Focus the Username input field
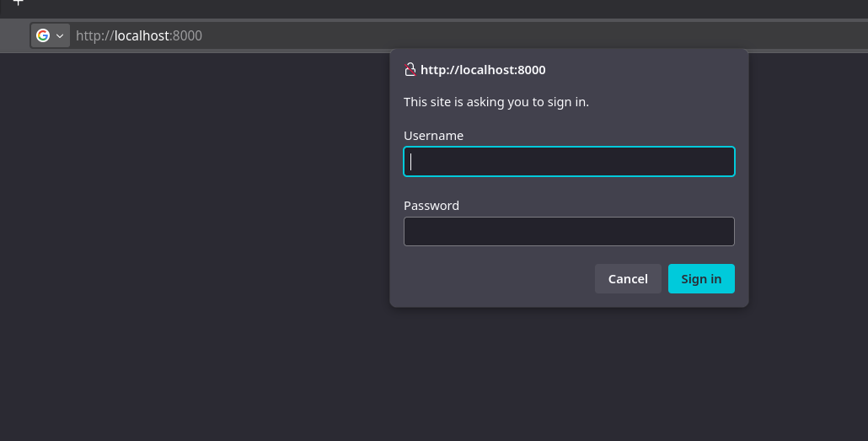868x441 pixels. point(569,162)
